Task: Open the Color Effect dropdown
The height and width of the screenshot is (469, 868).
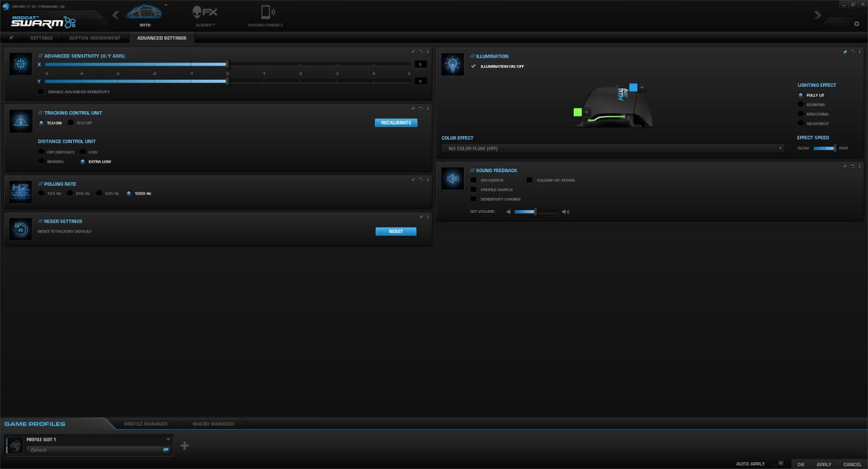Action: click(613, 148)
